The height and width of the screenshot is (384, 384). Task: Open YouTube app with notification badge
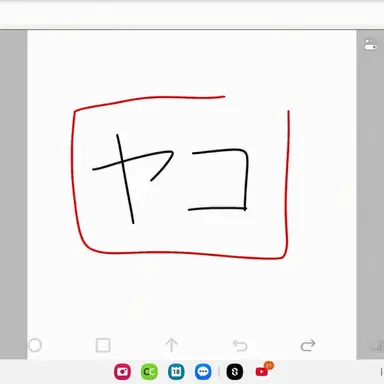262,371
